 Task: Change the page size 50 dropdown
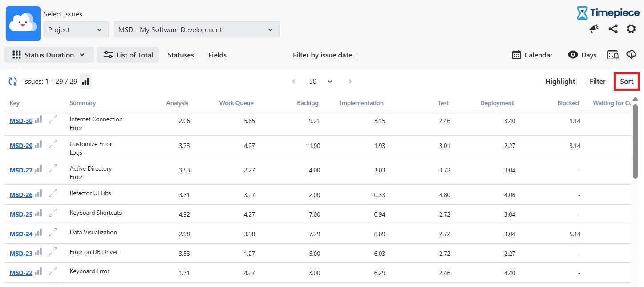point(320,82)
